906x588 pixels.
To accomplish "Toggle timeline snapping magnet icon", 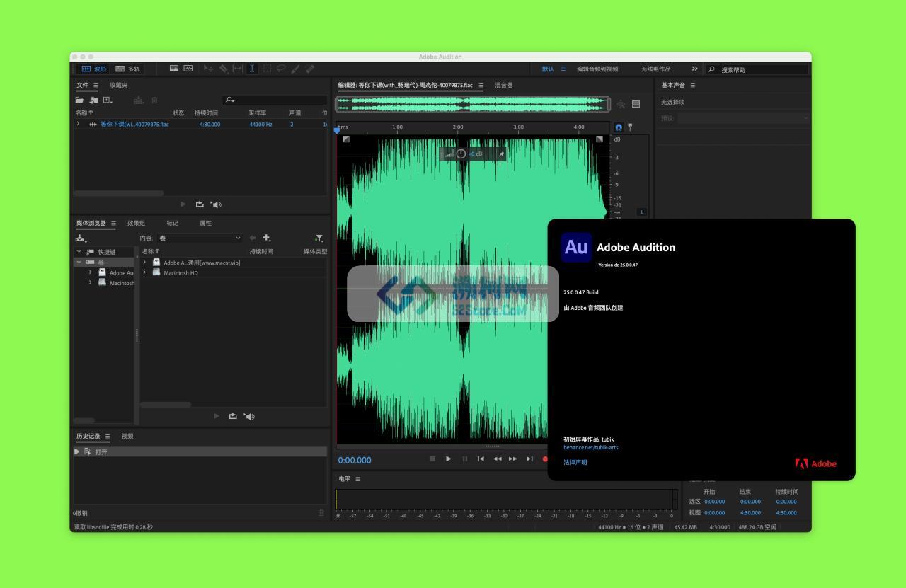I will [x=619, y=127].
